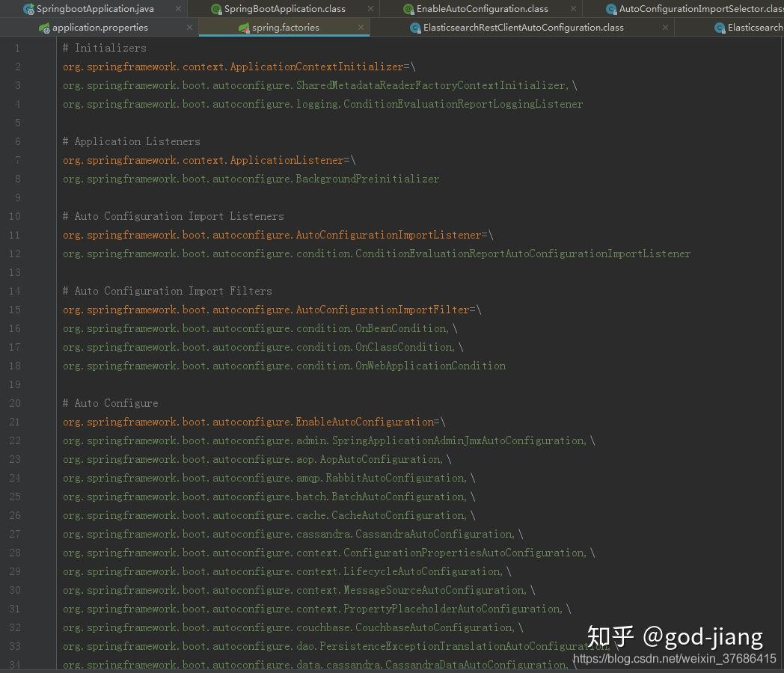Click the EnableAutoConfiguration.class file icon
The height and width of the screenshot is (673, 784).
(x=408, y=9)
